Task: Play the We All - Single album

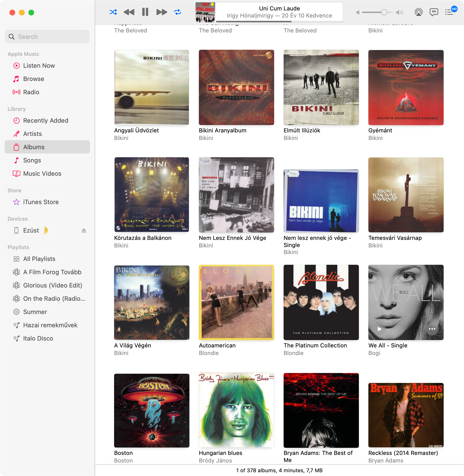Action: 379,329
